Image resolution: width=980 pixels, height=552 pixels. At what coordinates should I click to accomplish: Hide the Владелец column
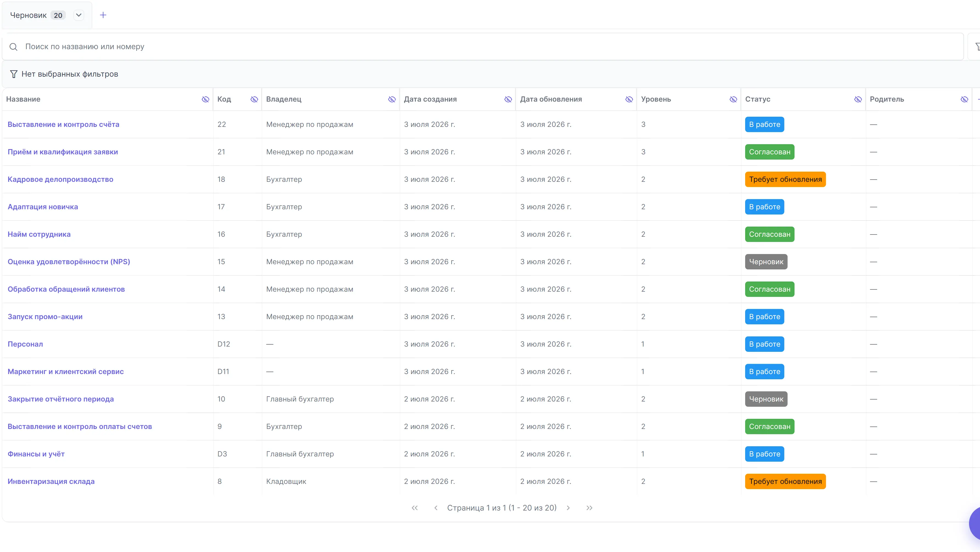392,99
